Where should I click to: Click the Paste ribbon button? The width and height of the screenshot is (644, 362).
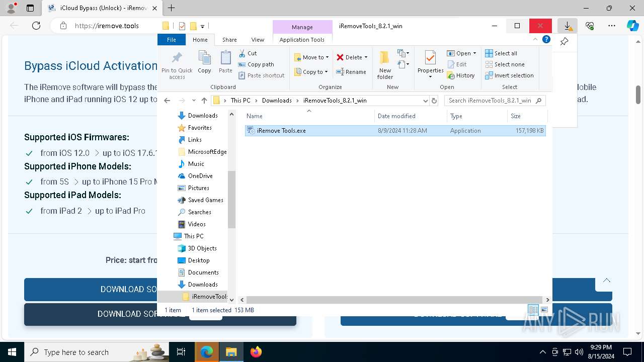click(225, 62)
